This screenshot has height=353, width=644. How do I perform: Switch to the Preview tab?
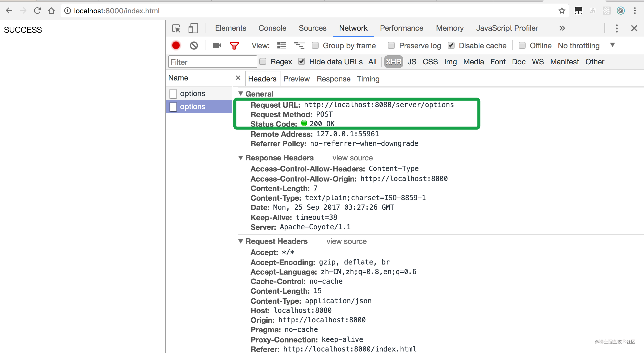point(297,79)
